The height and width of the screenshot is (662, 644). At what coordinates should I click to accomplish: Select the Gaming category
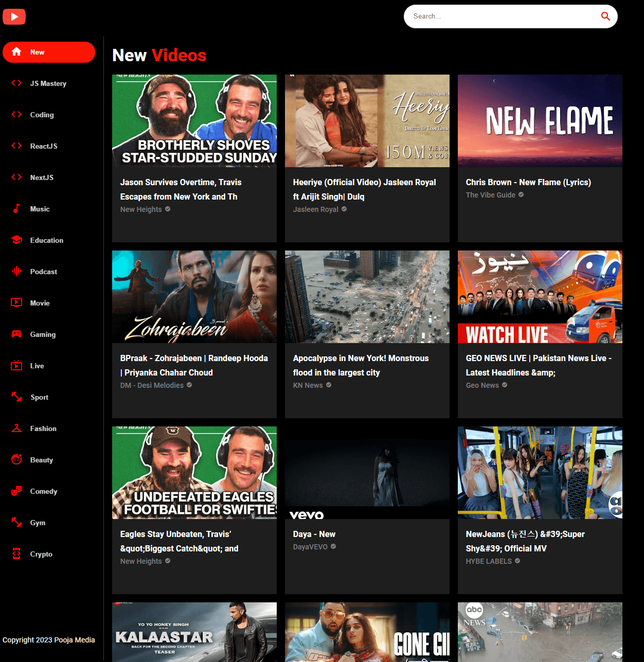pos(49,334)
